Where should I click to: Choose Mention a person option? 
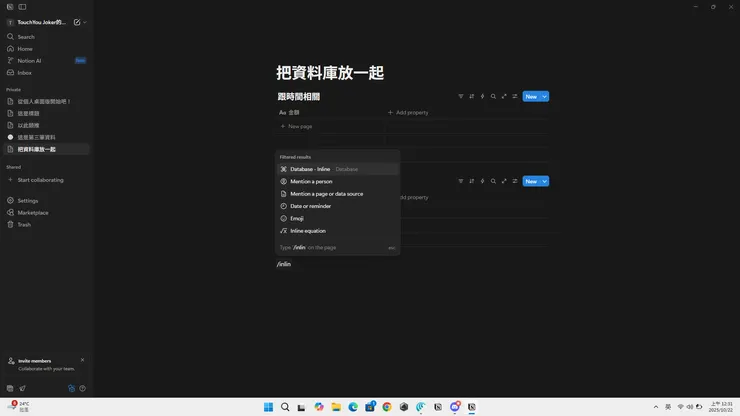coord(337,181)
